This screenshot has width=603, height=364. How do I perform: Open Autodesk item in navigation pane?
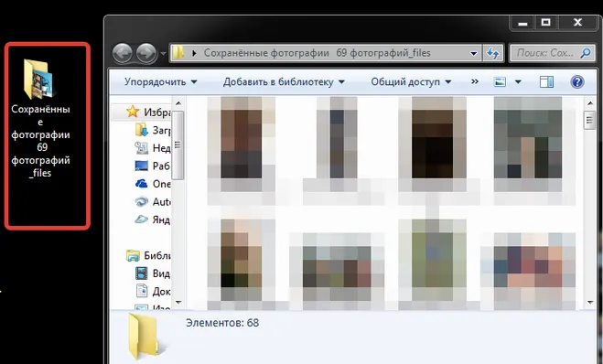(152, 201)
